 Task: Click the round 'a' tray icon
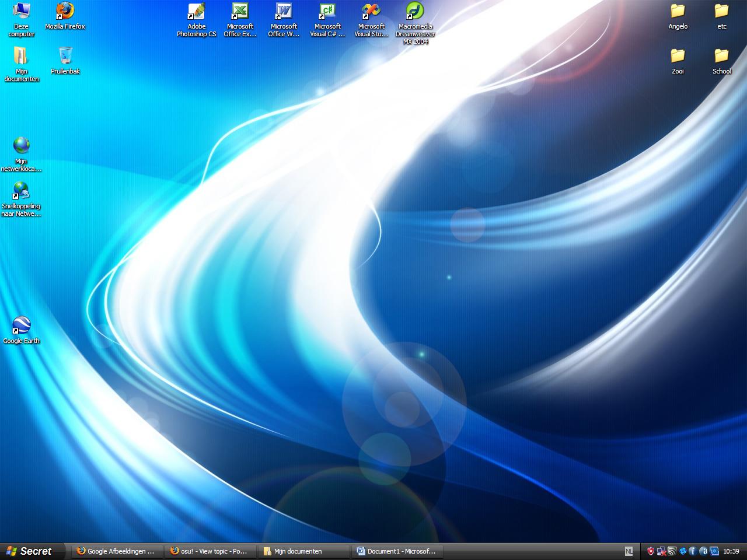coord(703,551)
